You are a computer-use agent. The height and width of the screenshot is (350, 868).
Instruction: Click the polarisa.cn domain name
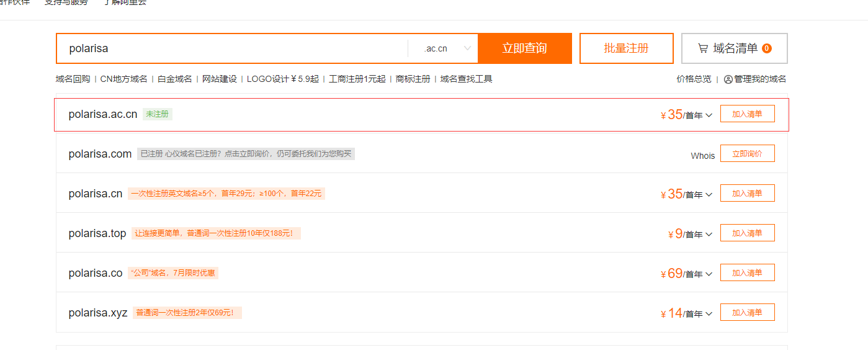click(x=96, y=194)
